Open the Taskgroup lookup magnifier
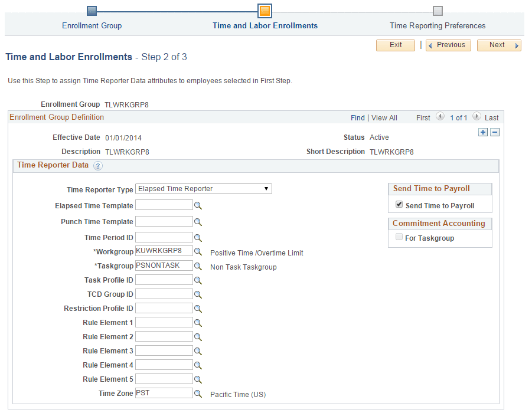 coord(198,265)
